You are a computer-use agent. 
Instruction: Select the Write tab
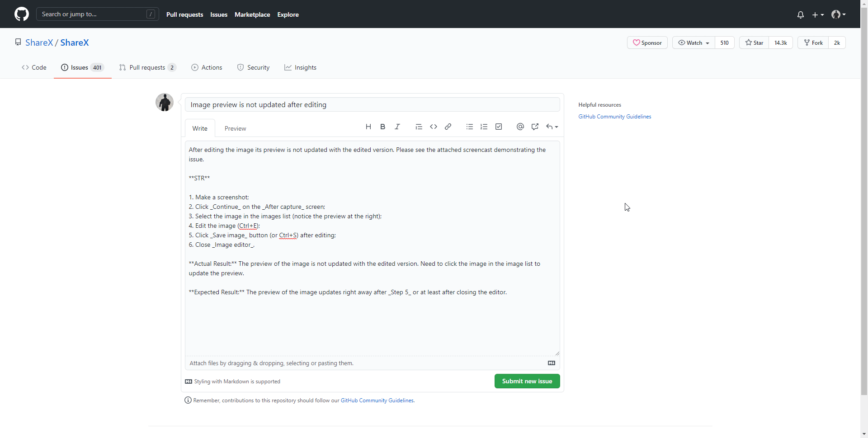200,128
